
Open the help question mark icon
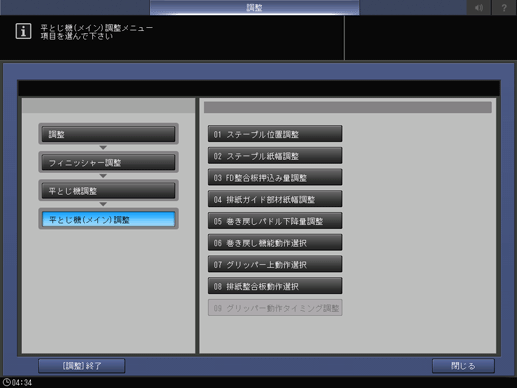point(504,7)
